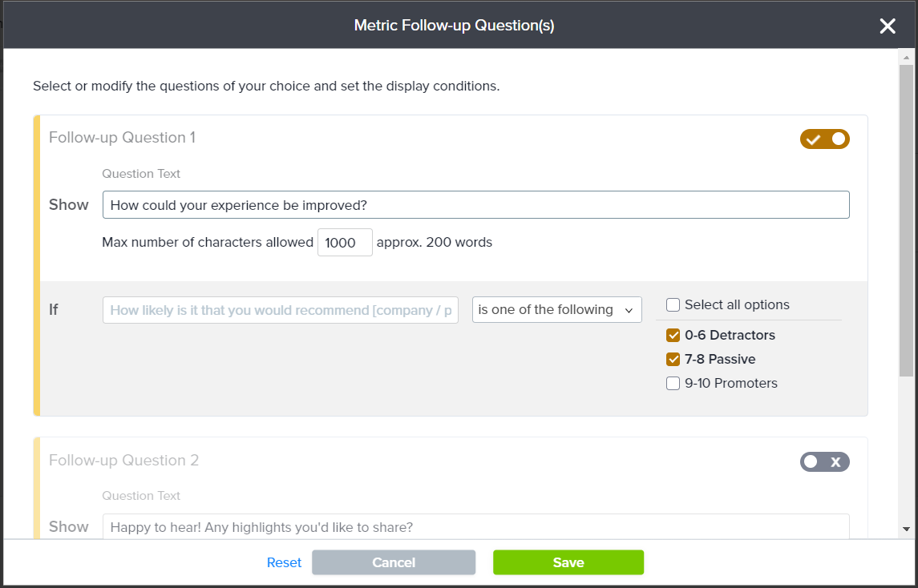Enable the Follow-up Question 2 toggle
The image size is (918, 588).
click(824, 461)
